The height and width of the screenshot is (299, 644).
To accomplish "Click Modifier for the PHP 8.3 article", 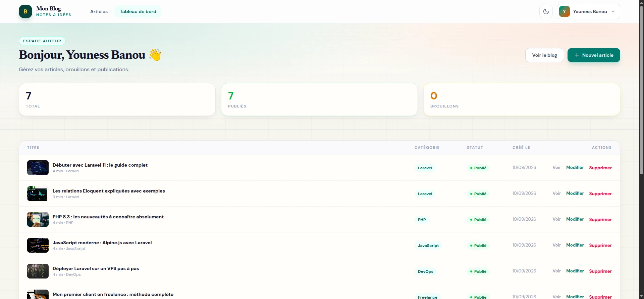I will pyautogui.click(x=575, y=219).
